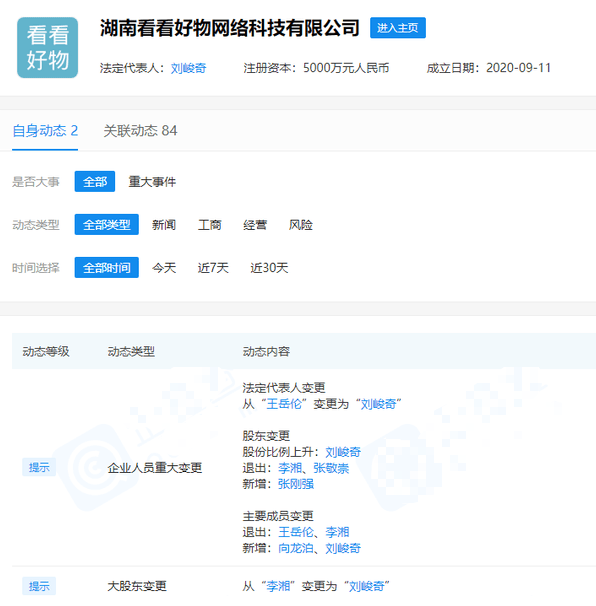Image resolution: width=596 pixels, height=606 pixels.
Task: Click the 股东变更 heading text
Action: pyautogui.click(x=266, y=436)
